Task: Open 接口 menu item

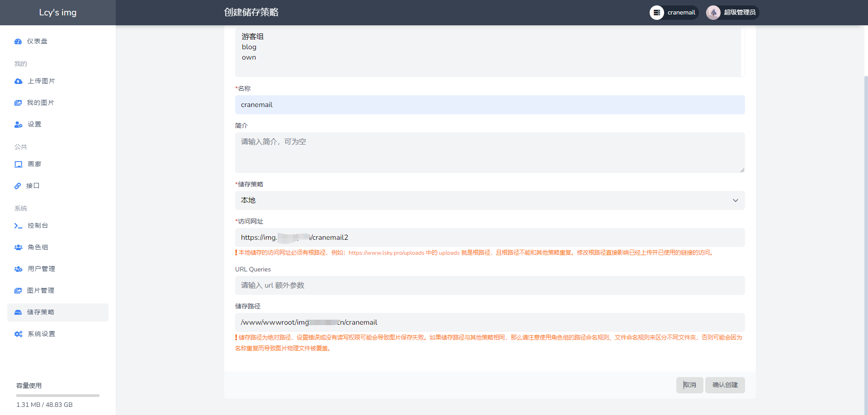Action: coord(58,186)
